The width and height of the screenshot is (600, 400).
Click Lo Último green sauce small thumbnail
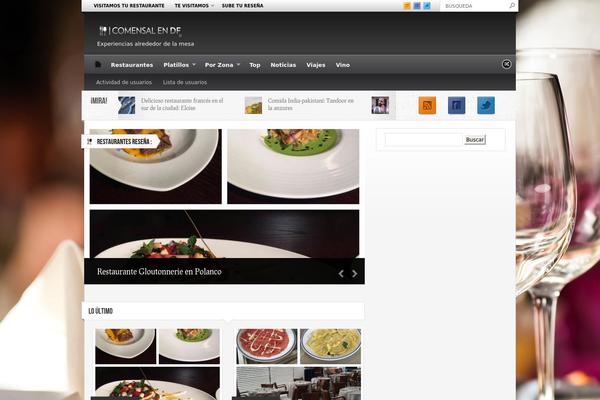coord(189,346)
